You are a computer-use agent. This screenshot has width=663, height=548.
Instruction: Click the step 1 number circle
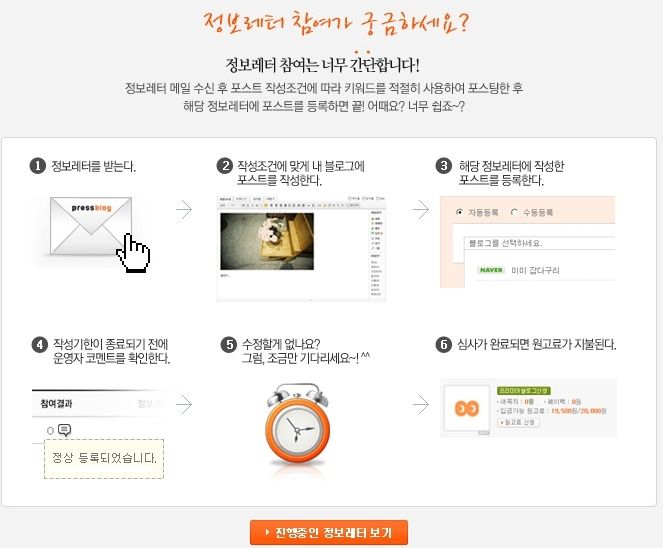[38, 166]
